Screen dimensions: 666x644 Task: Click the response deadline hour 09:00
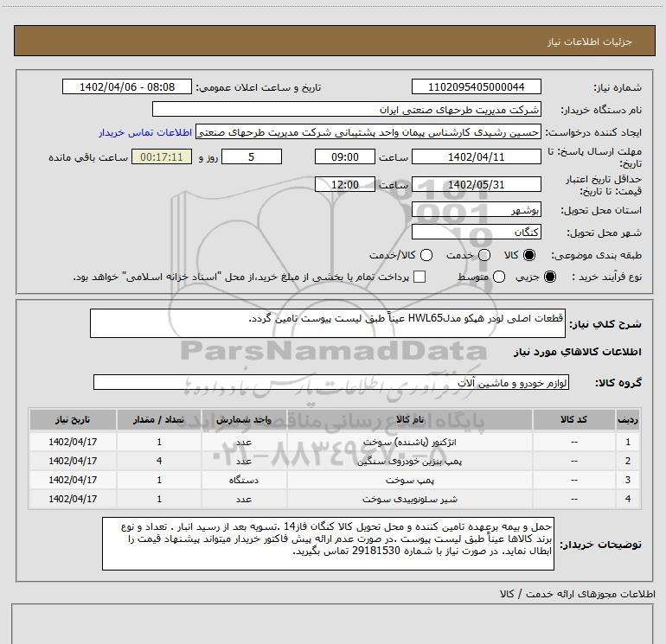345,156
